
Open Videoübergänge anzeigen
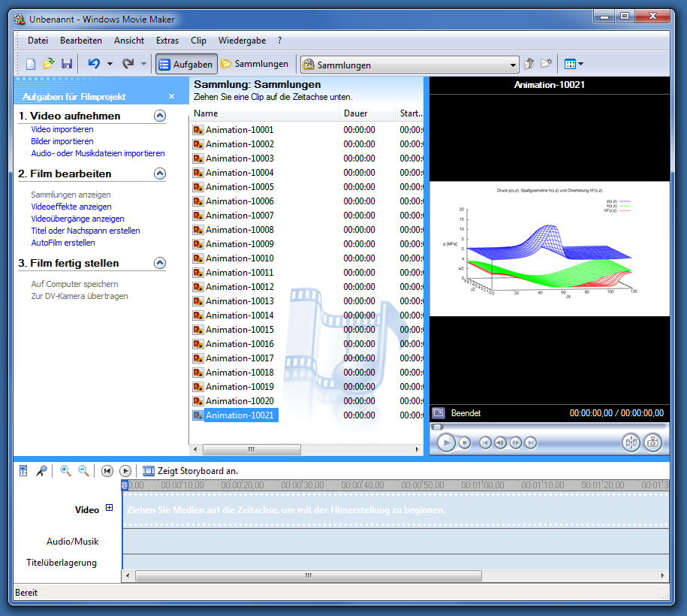click(x=77, y=219)
